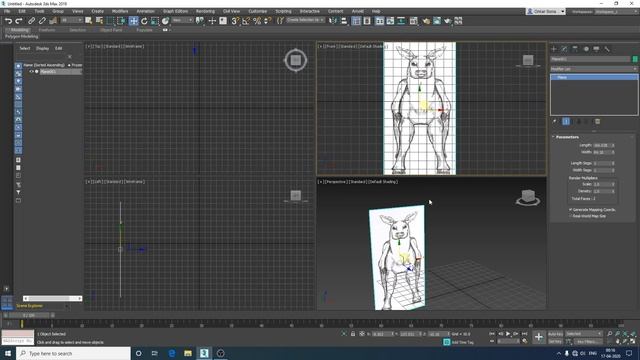Click the Key Filters button
This screenshot has width=640, height=360.
tap(588, 341)
